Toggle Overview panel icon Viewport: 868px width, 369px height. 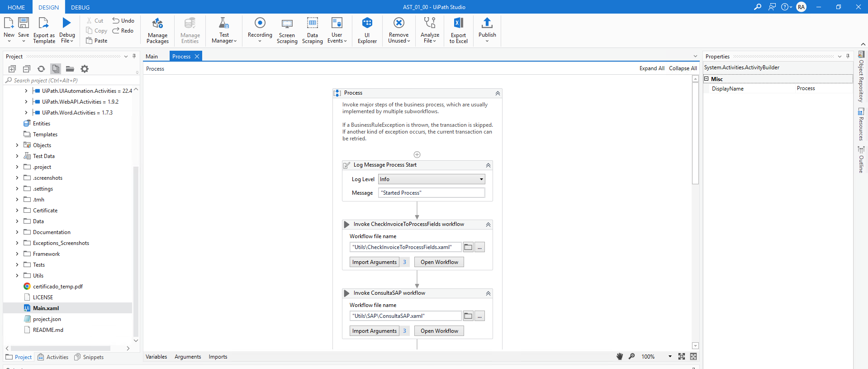[693, 356]
